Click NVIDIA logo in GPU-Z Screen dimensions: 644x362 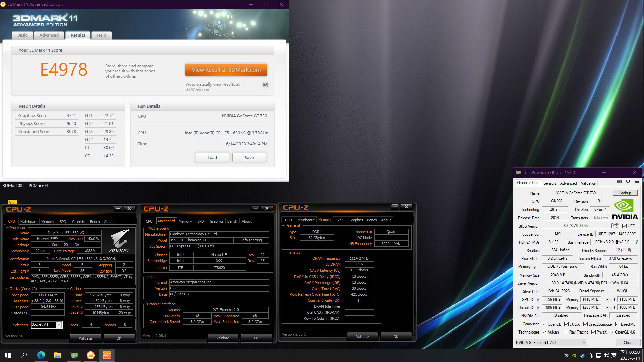click(x=625, y=209)
